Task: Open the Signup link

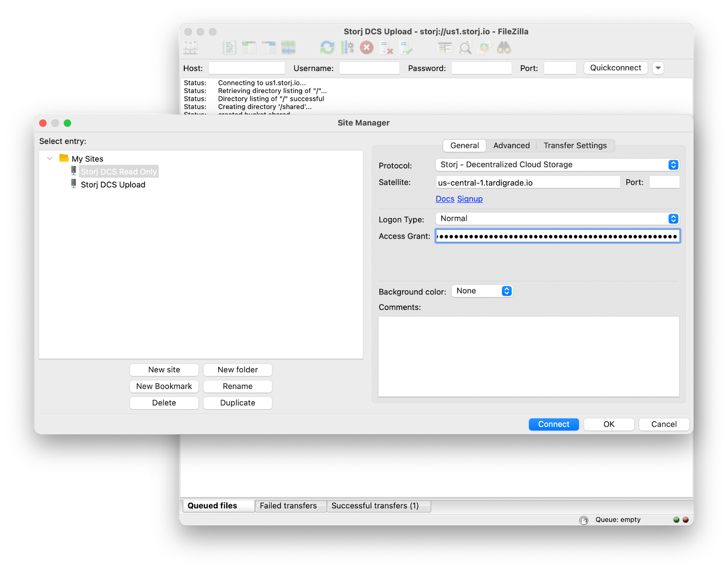Action: click(470, 199)
